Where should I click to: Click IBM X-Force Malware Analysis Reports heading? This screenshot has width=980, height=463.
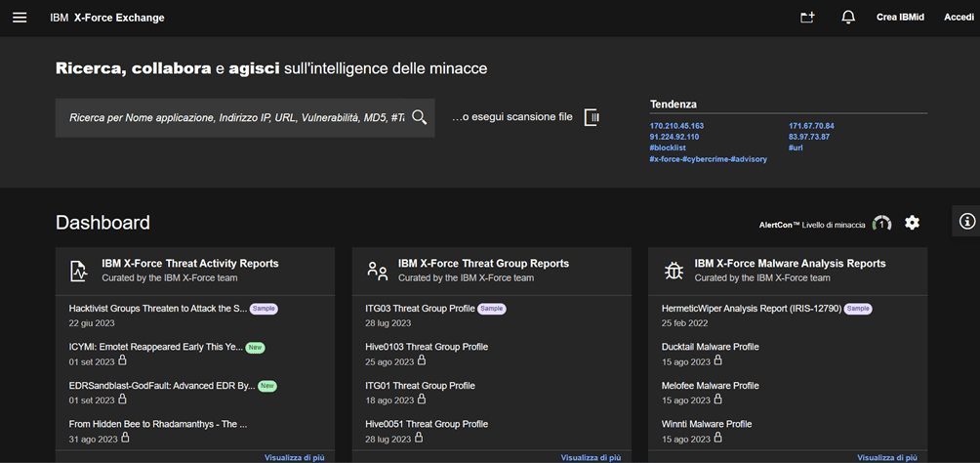[790, 264]
